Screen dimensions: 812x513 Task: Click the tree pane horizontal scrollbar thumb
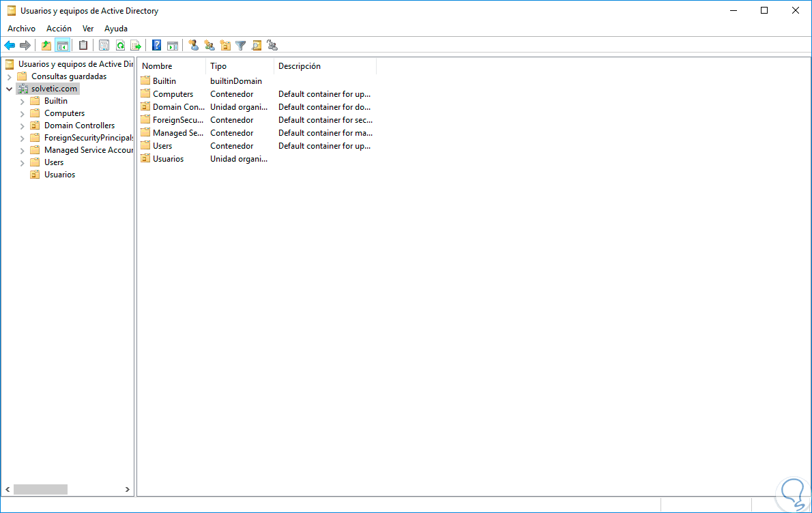[x=40, y=489]
